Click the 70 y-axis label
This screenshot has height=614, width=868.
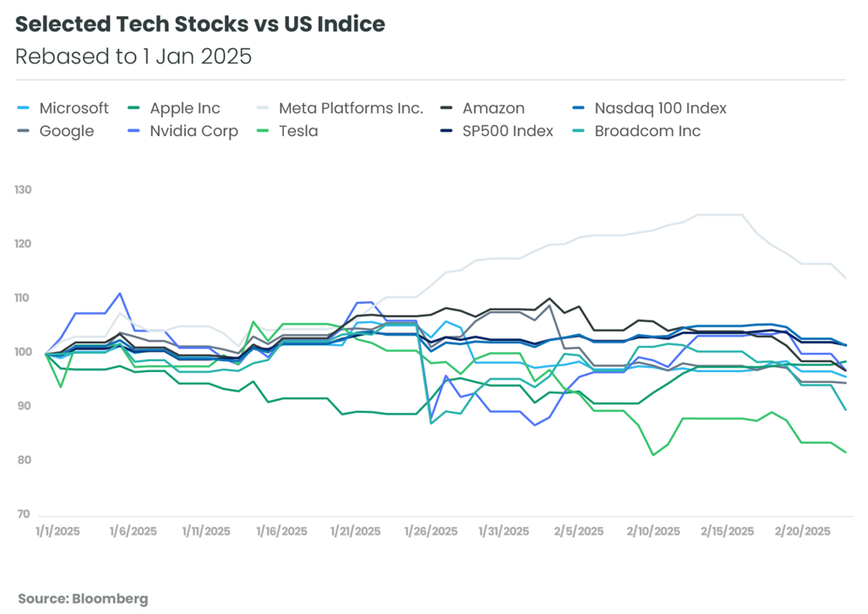pyautogui.click(x=23, y=514)
